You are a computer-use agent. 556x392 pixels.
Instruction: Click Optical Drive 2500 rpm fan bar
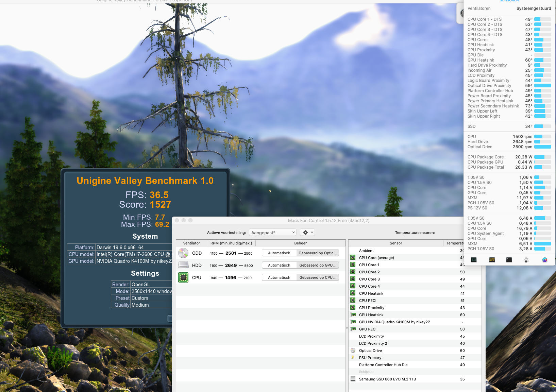click(x=543, y=147)
